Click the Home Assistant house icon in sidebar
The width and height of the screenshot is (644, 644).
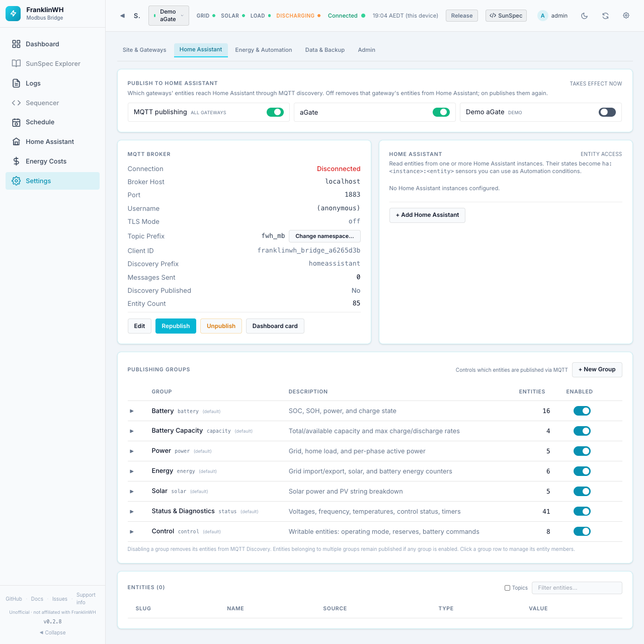point(16,142)
